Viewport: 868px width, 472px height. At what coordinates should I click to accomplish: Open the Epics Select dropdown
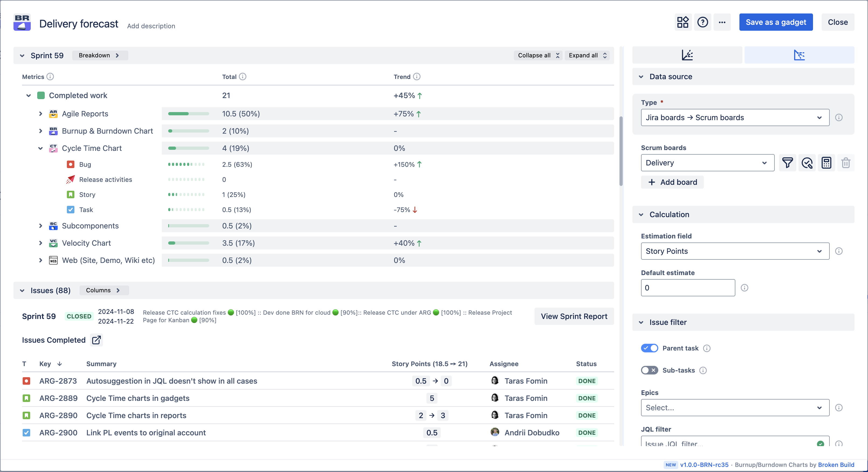[x=735, y=408]
